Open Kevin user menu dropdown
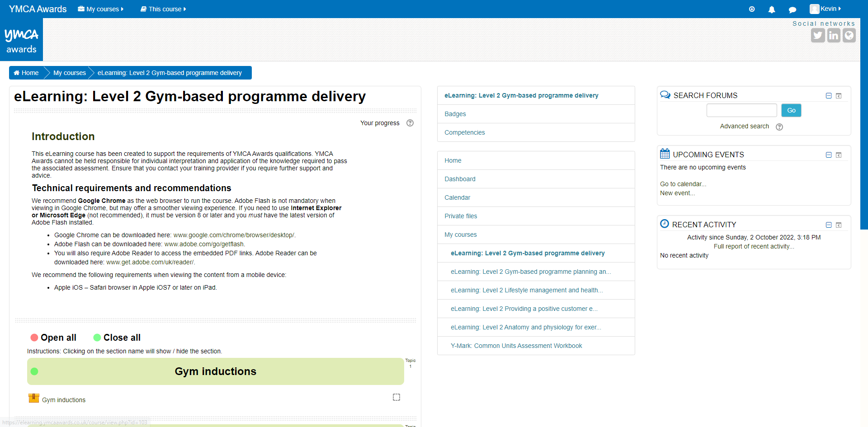This screenshot has width=868, height=427. 826,9
